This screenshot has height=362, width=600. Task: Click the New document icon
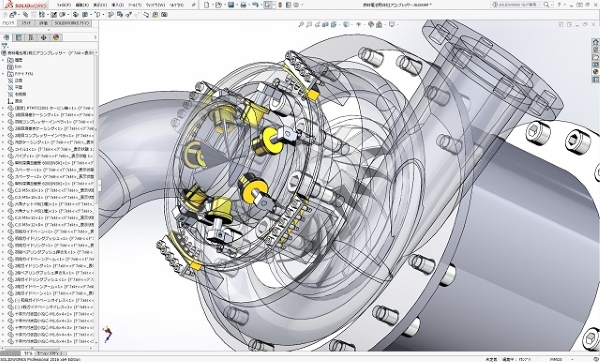coord(207,5)
